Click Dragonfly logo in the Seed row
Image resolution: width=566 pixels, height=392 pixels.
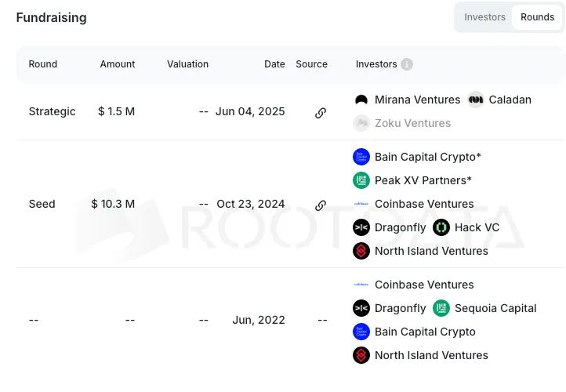pyautogui.click(x=361, y=227)
